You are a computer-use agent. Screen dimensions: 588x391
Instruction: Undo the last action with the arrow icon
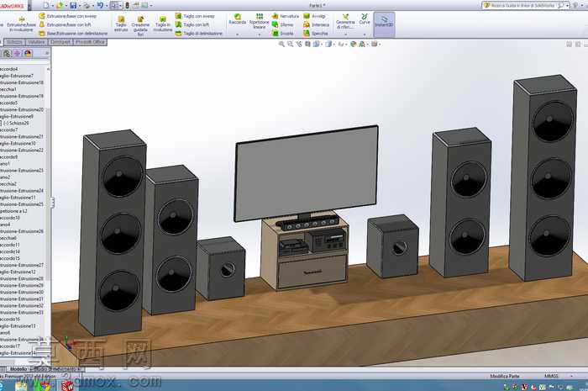click(x=100, y=5)
